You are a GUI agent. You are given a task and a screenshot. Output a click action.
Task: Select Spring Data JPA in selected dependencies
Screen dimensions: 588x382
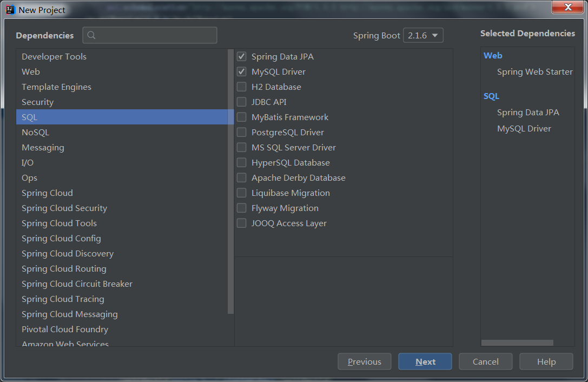tap(528, 113)
